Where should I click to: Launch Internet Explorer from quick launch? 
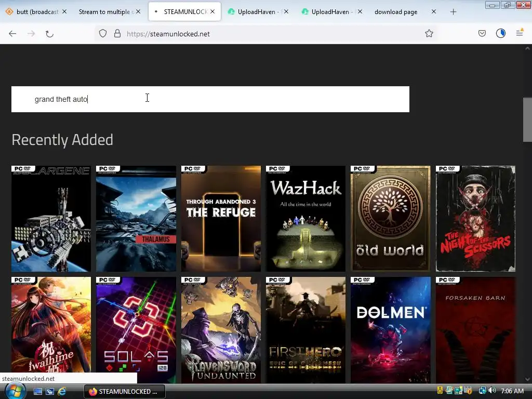click(x=62, y=391)
